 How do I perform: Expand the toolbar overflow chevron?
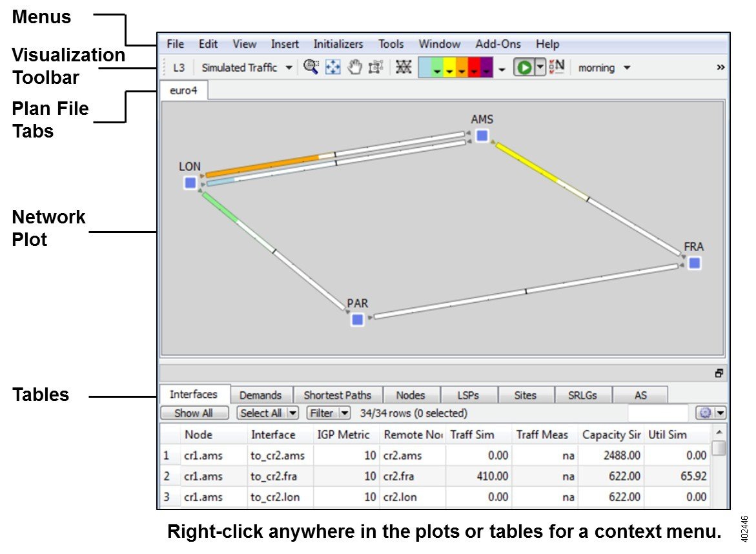click(x=720, y=68)
